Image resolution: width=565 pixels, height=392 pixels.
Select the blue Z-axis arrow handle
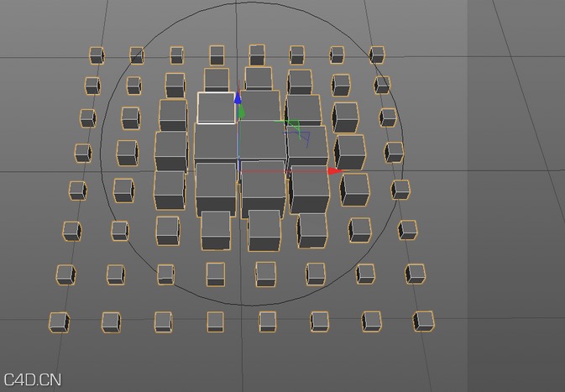pyautogui.click(x=238, y=98)
